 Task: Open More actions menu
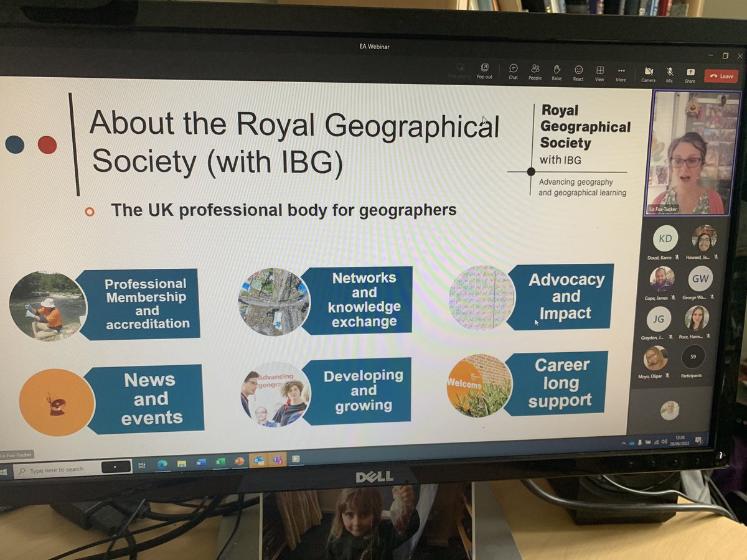tap(621, 74)
